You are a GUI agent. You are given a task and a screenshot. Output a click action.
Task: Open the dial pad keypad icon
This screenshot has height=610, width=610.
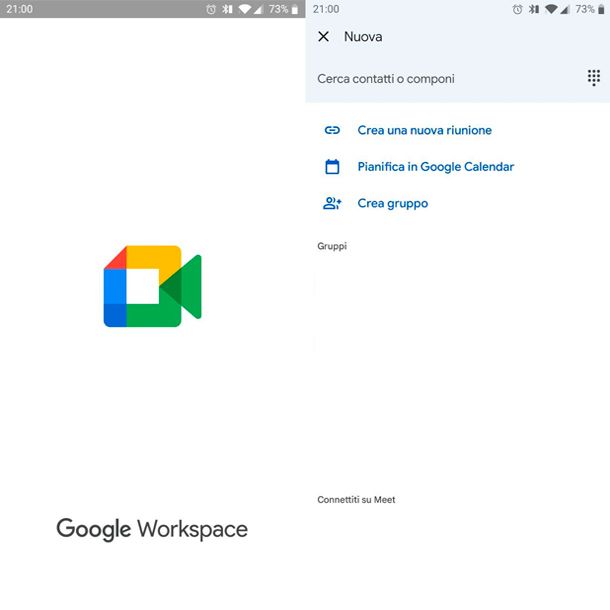point(593,78)
